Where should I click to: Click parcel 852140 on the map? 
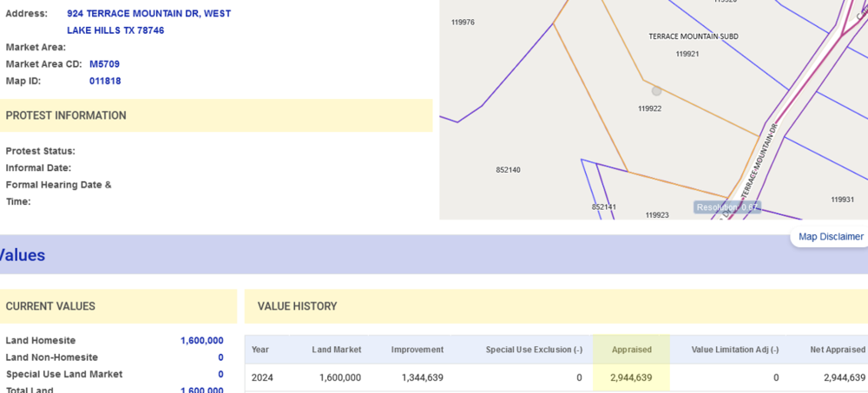[x=508, y=170]
